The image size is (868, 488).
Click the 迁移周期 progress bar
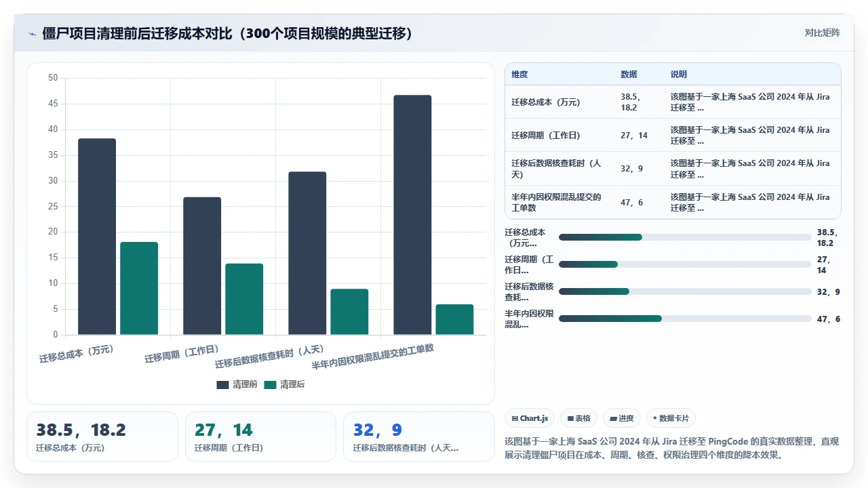[685, 264]
